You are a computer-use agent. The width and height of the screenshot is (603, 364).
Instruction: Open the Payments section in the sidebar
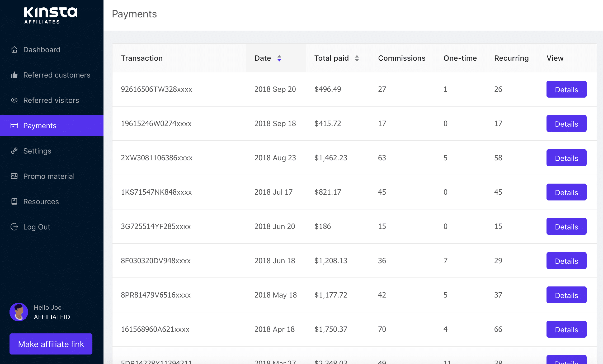coord(40,125)
